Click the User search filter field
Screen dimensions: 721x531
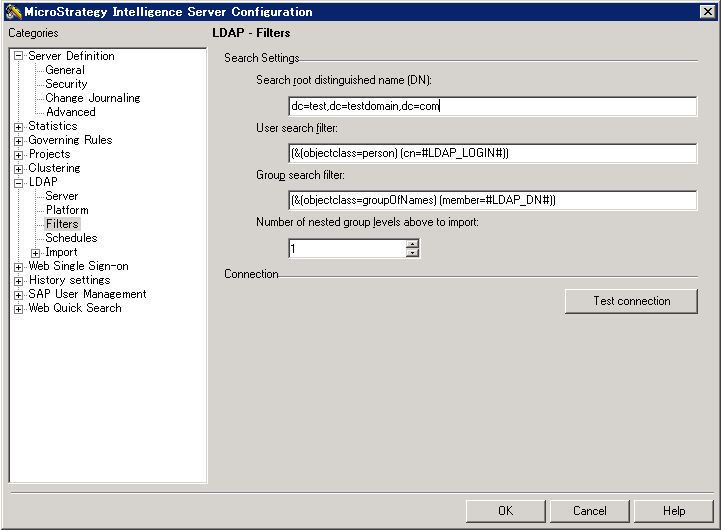(492, 153)
